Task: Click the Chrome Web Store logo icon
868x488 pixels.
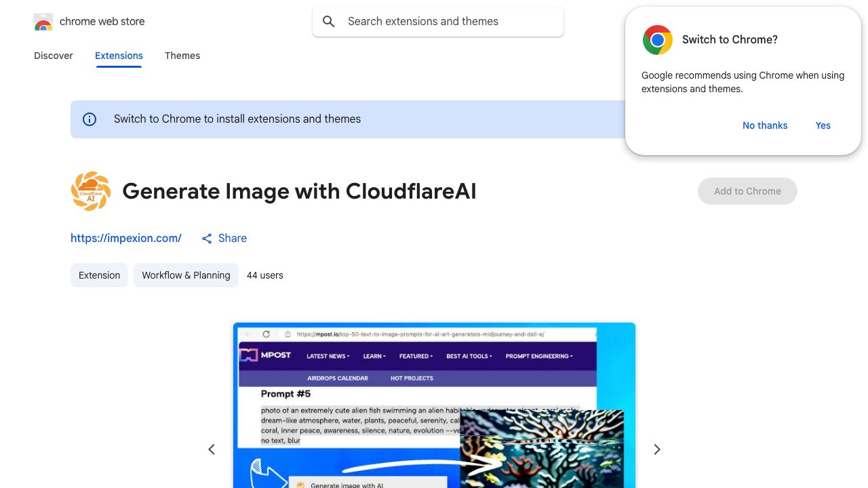Action: point(43,22)
